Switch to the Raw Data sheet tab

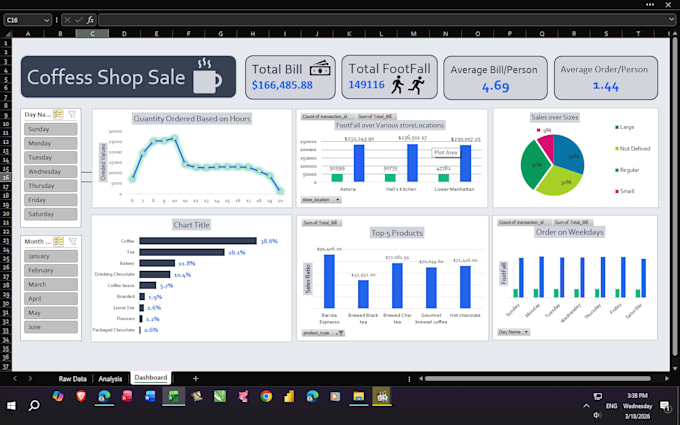pyautogui.click(x=72, y=379)
